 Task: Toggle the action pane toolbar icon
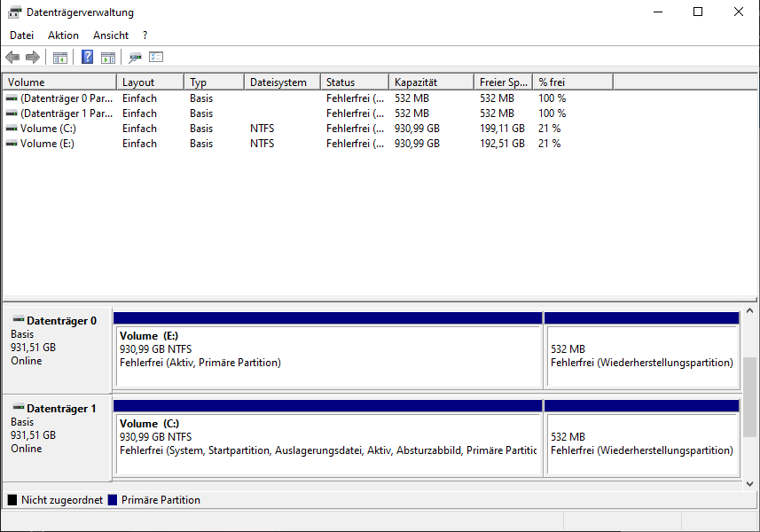pyautogui.click(x=108, y=58)
